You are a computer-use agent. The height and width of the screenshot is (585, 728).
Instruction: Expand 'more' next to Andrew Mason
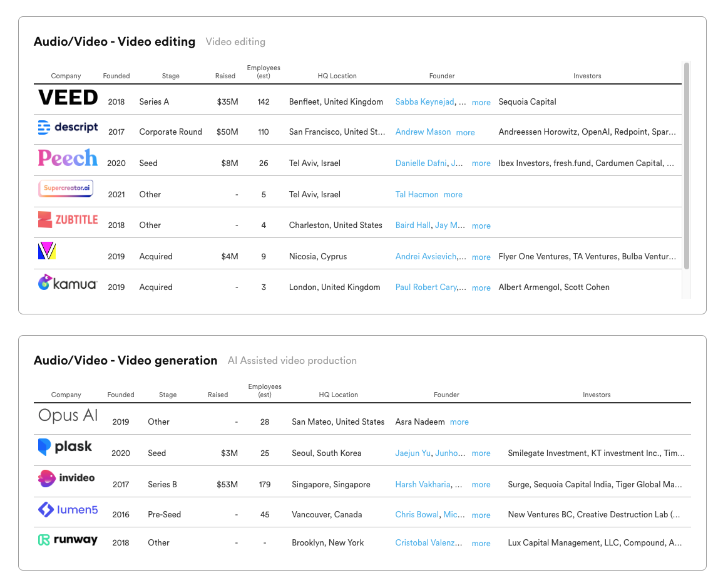pos(465,133)
